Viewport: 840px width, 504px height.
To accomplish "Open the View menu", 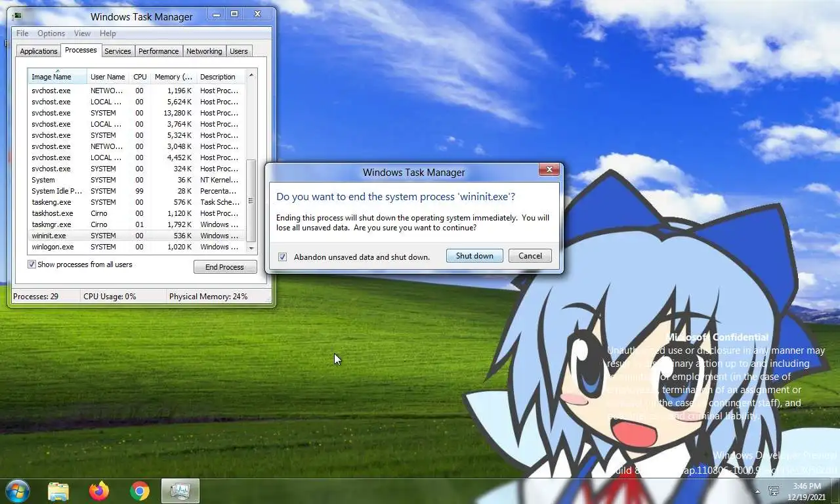I will [x=82, y=33].
